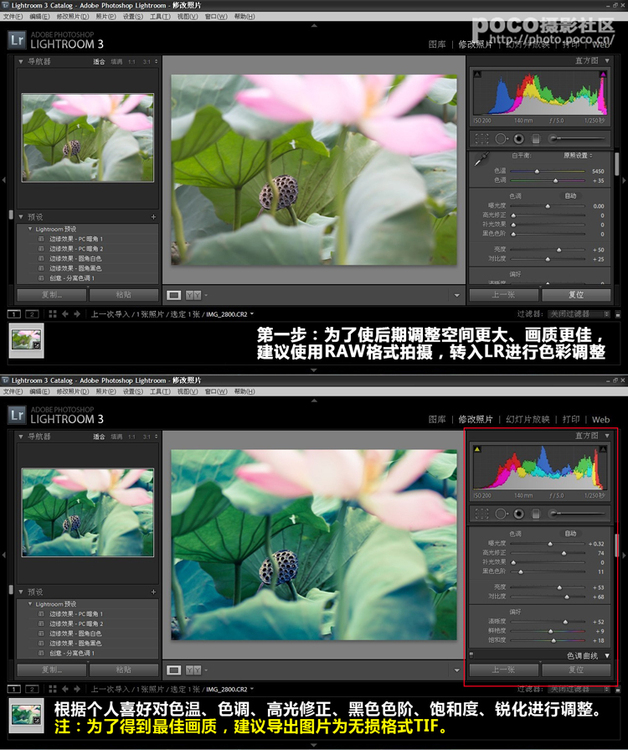Click grid view icon in lower window filmstrip bar
628x750 pixels.
click(x=53, y=689)
